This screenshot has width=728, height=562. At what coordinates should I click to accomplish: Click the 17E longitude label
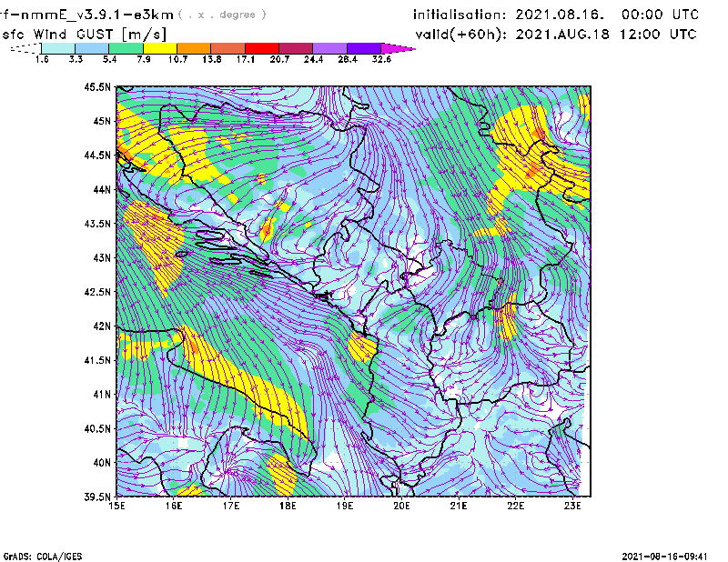coord(231,506)
